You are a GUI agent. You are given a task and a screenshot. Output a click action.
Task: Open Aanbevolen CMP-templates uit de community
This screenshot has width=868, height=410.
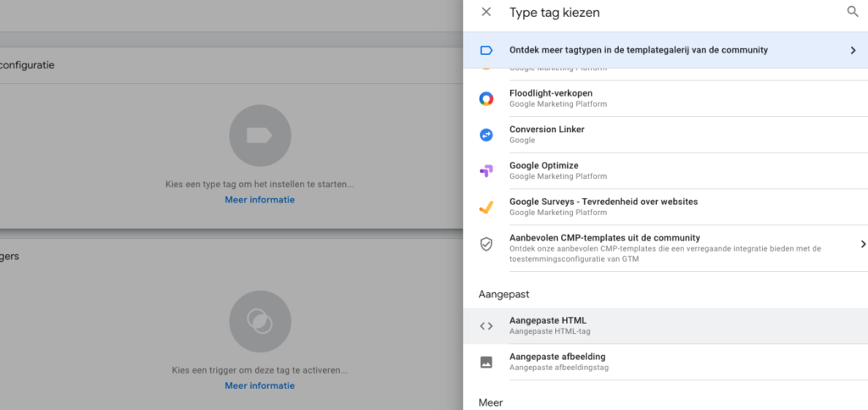point(665,248)
